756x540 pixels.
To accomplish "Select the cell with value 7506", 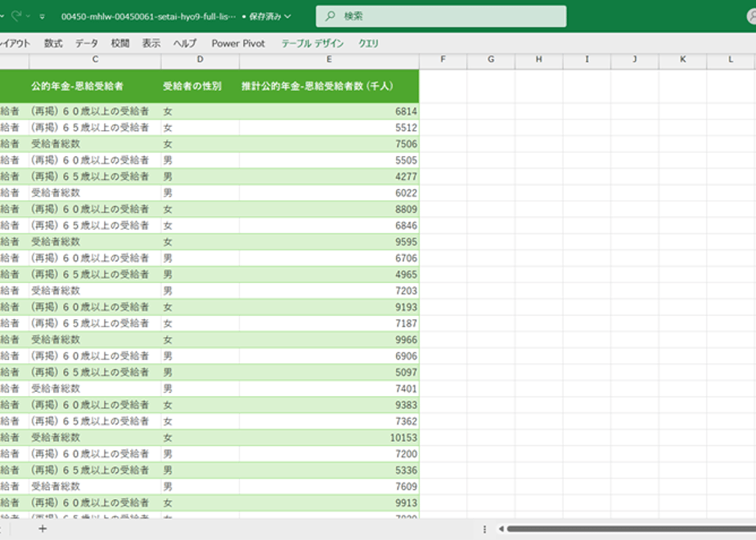I will [329, 144].
